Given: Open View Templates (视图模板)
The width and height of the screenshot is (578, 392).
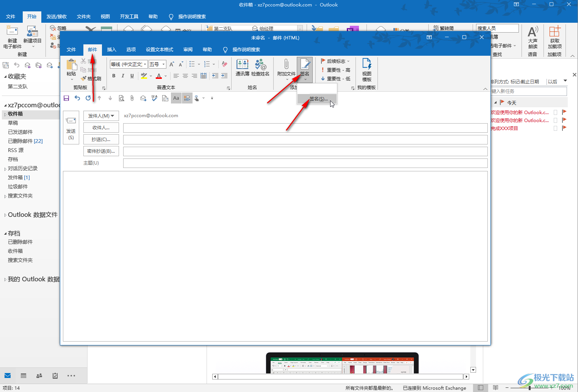Looking at the screenshot, I should (367, 70).
